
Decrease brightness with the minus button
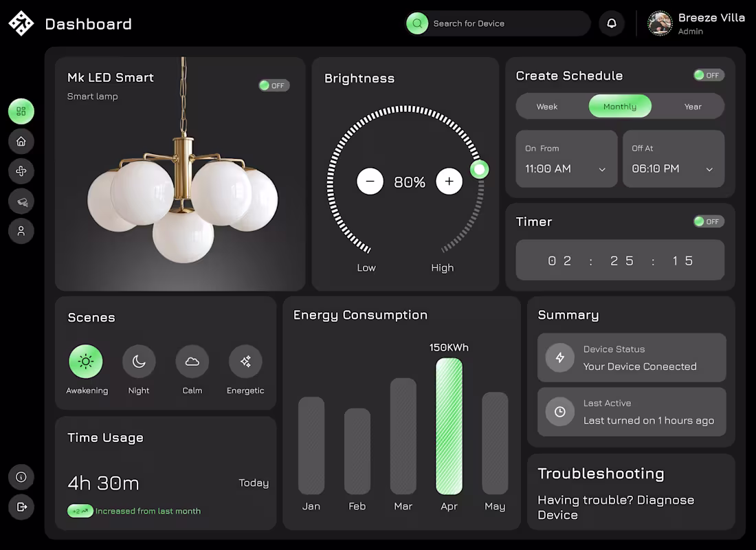point(370,181)
